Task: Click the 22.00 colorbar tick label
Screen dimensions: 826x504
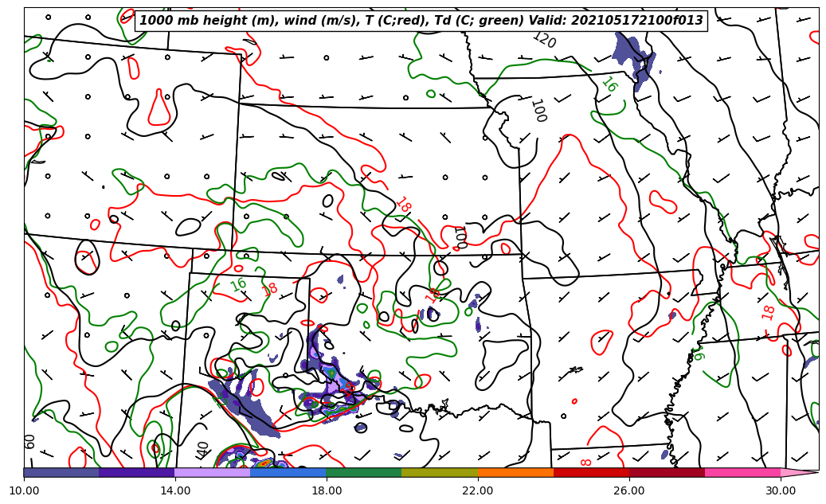Action: [x=478, y=490]
